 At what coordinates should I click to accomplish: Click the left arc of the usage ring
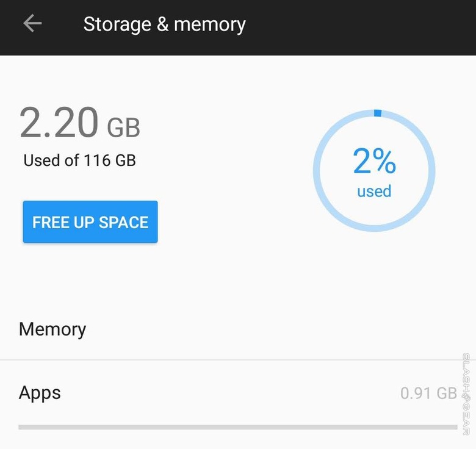[316, 171]
